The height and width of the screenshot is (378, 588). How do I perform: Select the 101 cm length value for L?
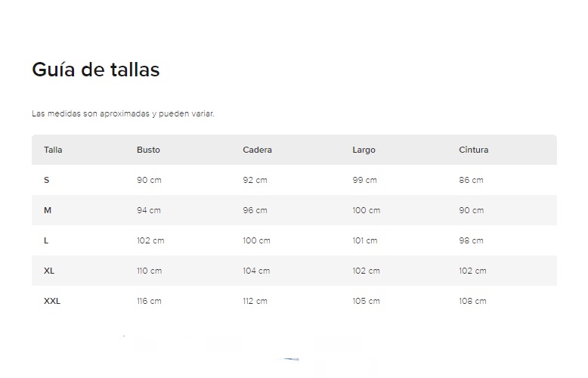point(365,240)
